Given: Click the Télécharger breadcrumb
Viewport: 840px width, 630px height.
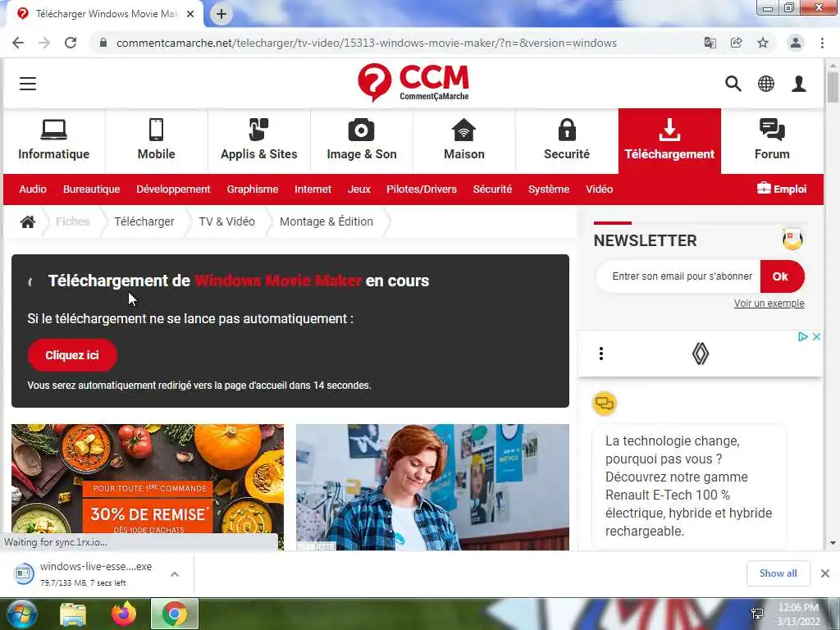Looking at the screenshot, I should click(144, 221).
